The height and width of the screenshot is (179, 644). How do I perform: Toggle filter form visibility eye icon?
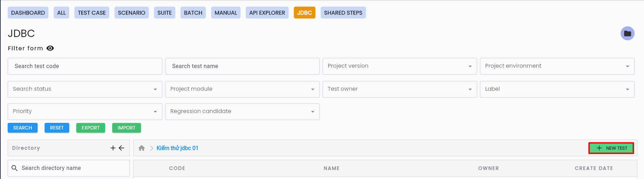50,48
